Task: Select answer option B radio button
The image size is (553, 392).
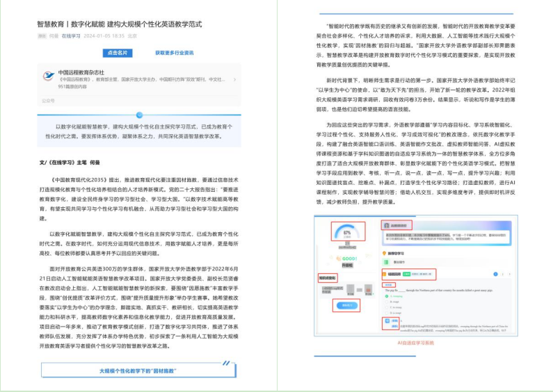Action: coord(387,302)
